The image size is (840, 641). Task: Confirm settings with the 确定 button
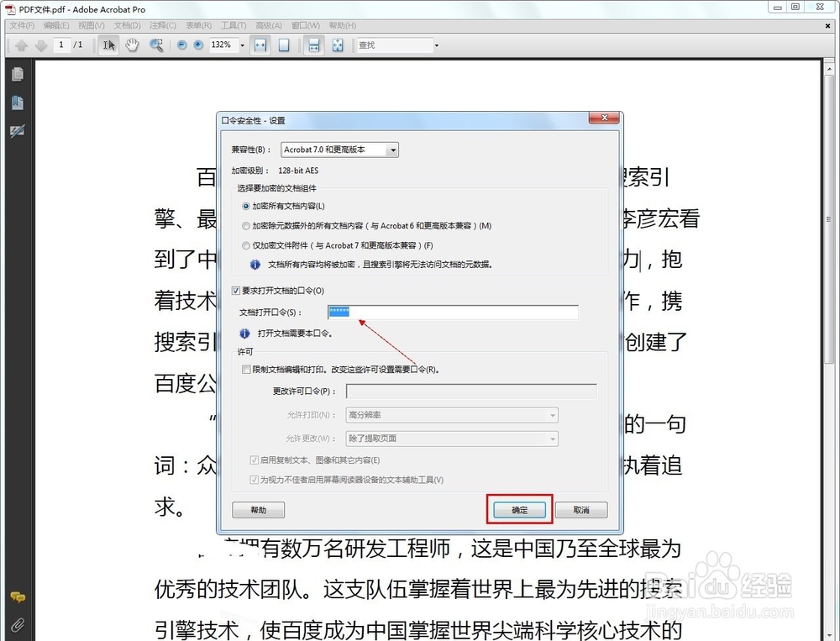click(519, 510)
